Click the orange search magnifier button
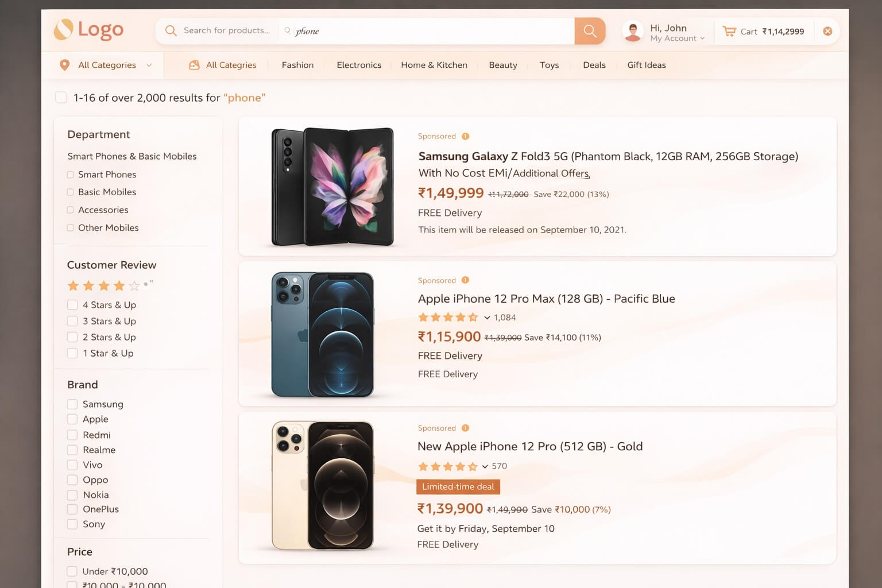The image size is (882, 588). (x=590, y=31)
